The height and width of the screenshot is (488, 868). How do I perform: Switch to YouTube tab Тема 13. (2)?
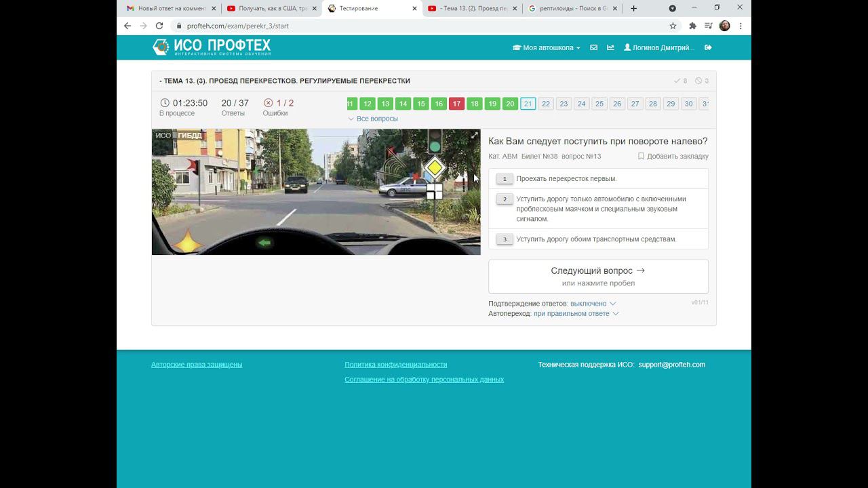(472, 8)
